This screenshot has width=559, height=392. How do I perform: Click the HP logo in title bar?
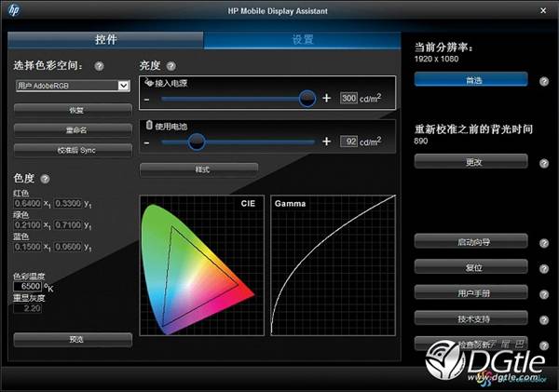coord(14,10)
